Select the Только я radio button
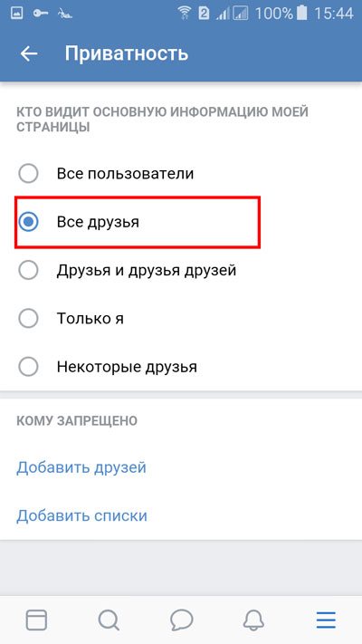The image size is (362, 644). click(x=28, y=319)
